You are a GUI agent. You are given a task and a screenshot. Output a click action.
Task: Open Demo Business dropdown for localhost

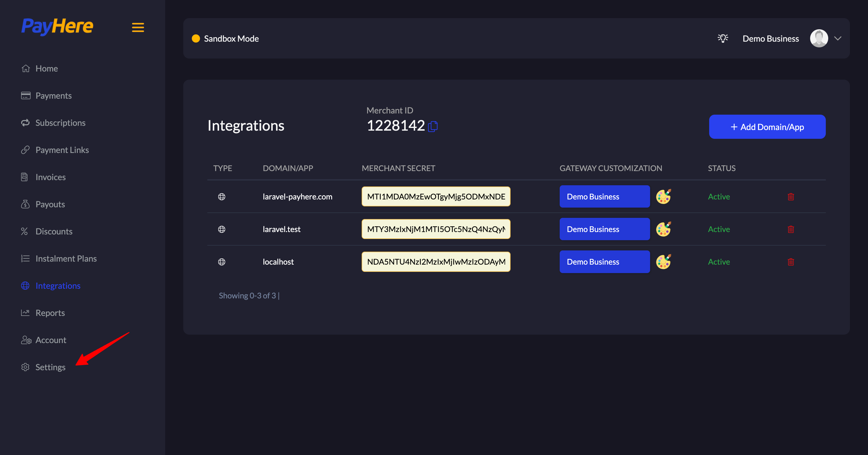[x=604, y=262]
